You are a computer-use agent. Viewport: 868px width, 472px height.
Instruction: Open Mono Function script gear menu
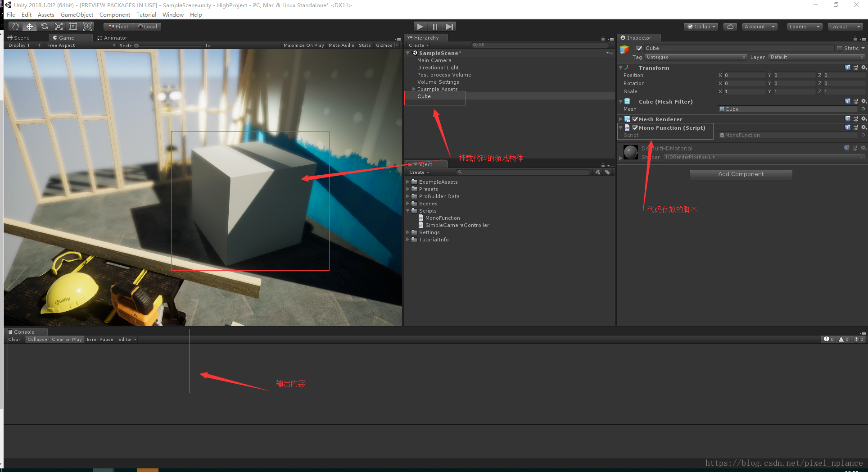863,127
